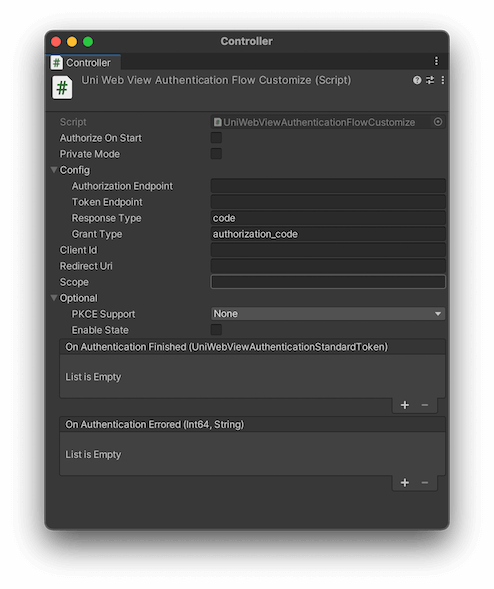Open the Controller tab options menu
Screen dimensions: 494x589
tap(436, 61)
